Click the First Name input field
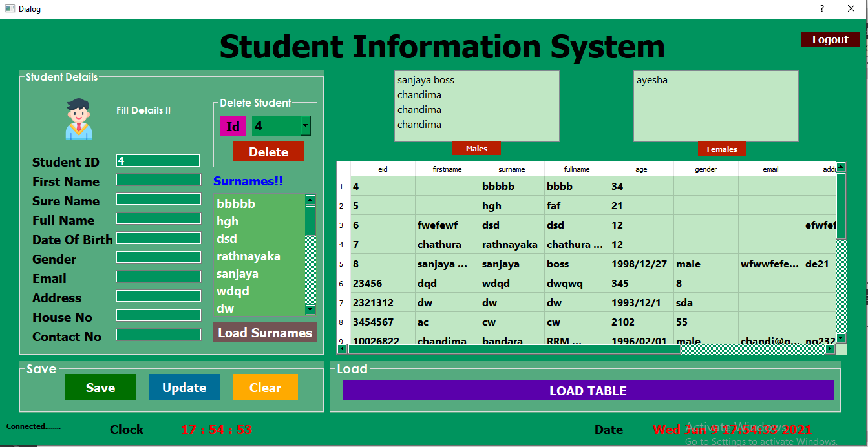Viewport: 868px width, 447px height. [158, 180]
